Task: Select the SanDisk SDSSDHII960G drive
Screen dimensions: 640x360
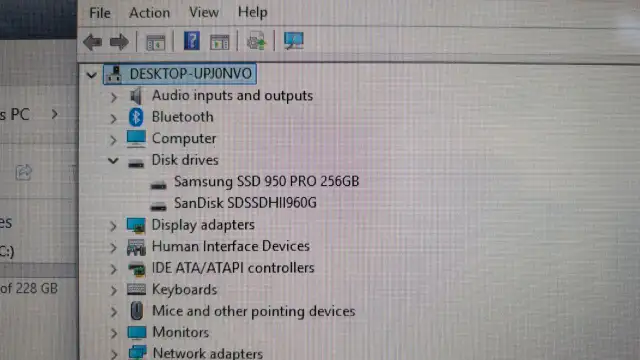Action: click(245, 203)
